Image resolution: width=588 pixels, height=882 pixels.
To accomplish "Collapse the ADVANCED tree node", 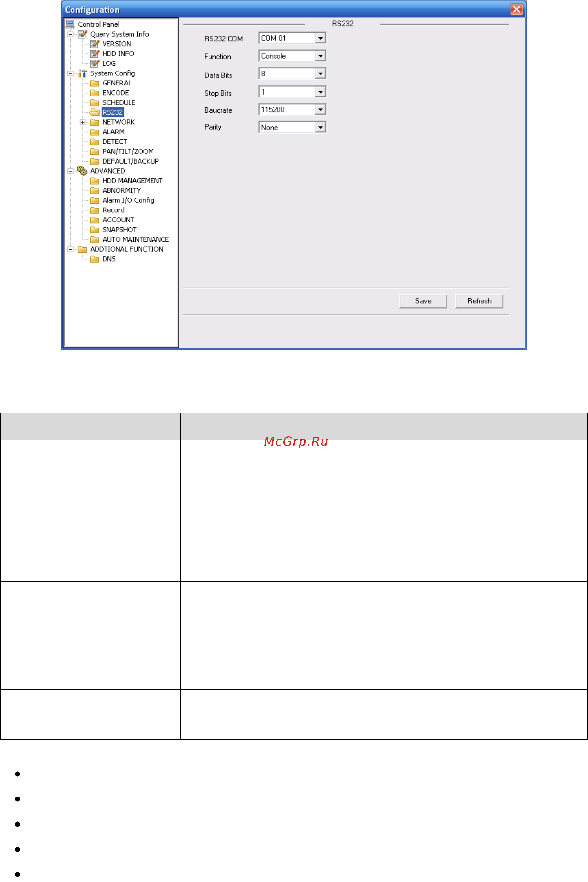I will [70, 171].
